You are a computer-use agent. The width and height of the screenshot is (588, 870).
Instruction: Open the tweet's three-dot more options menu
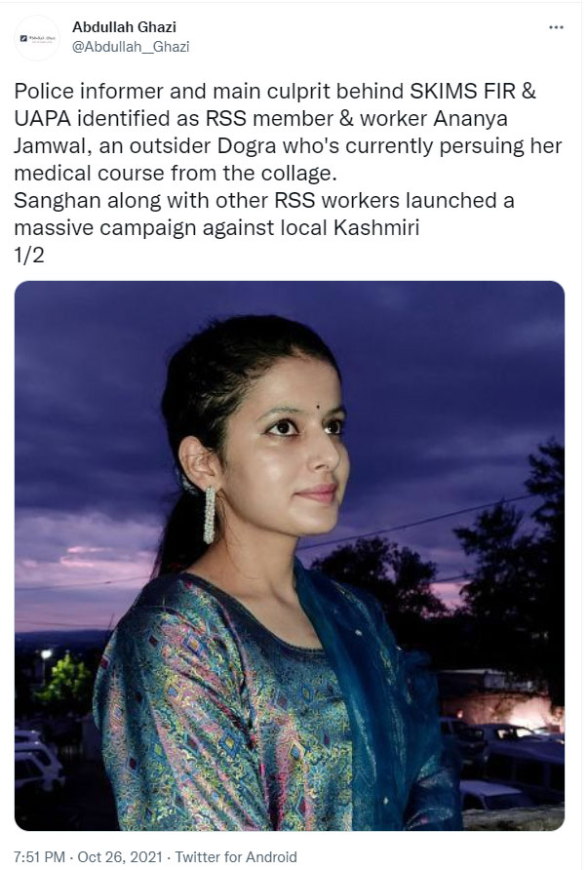pyautogui.click(x=556, y=27)
